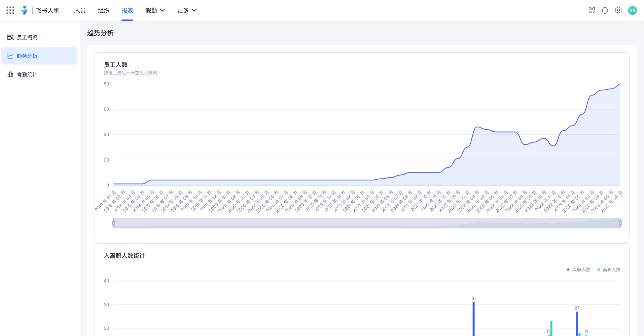The height and width of the screenshot is (336, 644).
Task: Click the 趋势分析 chart icon in sidebar
Action: [x=10, y=56]
